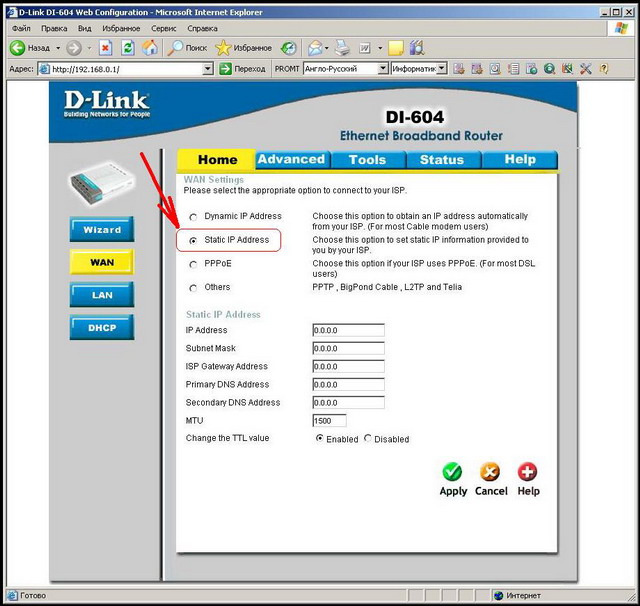Select Dynamic IP Address option
Image resolution: width=640 pixels, height=606 pixels.
(x=194, y=216)
